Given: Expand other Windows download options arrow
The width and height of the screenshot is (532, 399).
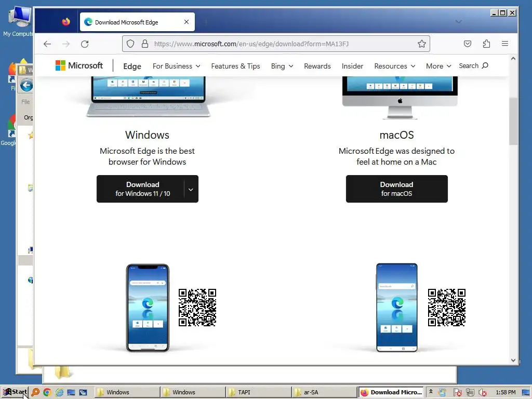Looking at the screenshot, I should click(x=191, y=189).
